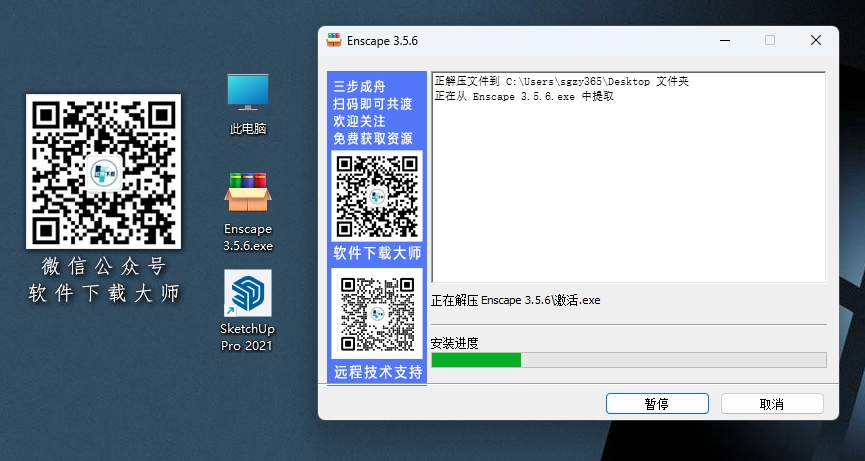Pause extraction with the 暂停 button
The image size is (865, 461).
coord(657,404)
